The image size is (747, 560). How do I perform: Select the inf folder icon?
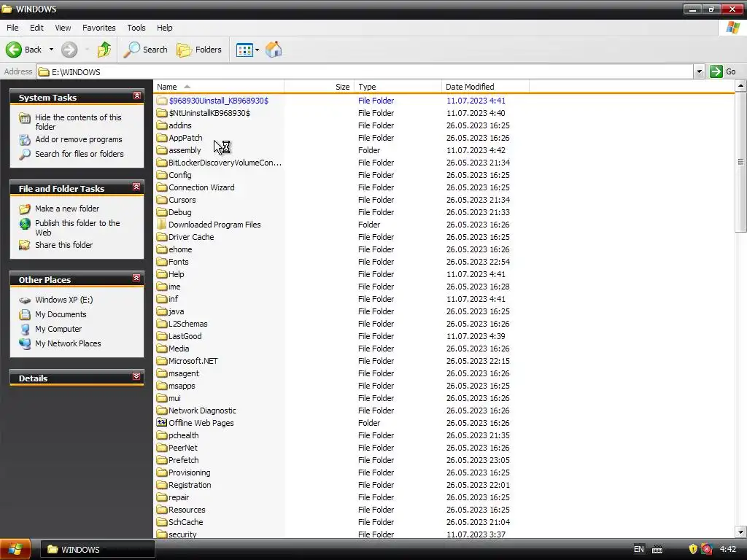pyautogui.click(x=162, y=298)
